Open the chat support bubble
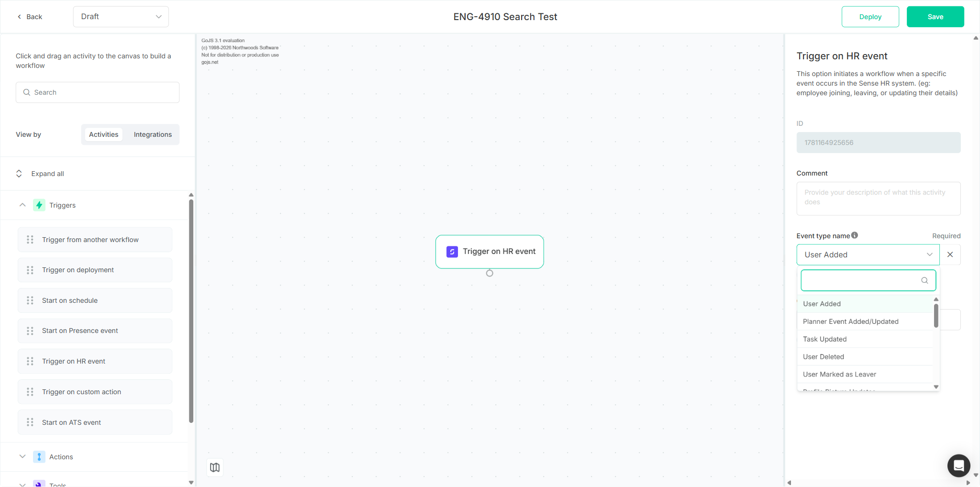Viewport: 980px width, 487px height. pyautogui.click(x=958, y=465)
